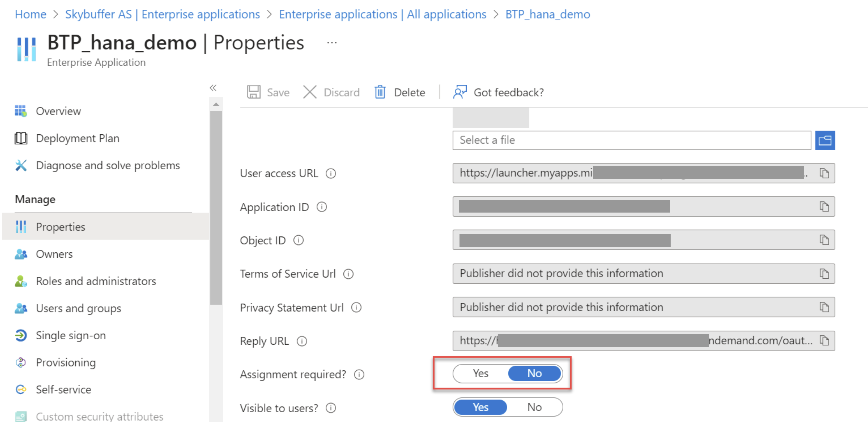The image size is (868, 422).
Task: Click the sidebar scrollbar up arrow
Action: tap(216, 104)
